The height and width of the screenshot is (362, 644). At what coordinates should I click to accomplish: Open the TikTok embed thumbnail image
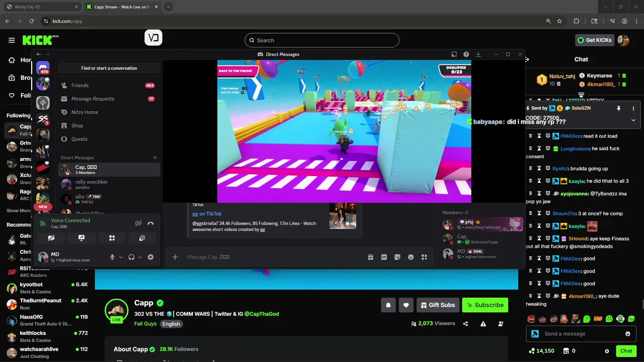tap(343, 216)
